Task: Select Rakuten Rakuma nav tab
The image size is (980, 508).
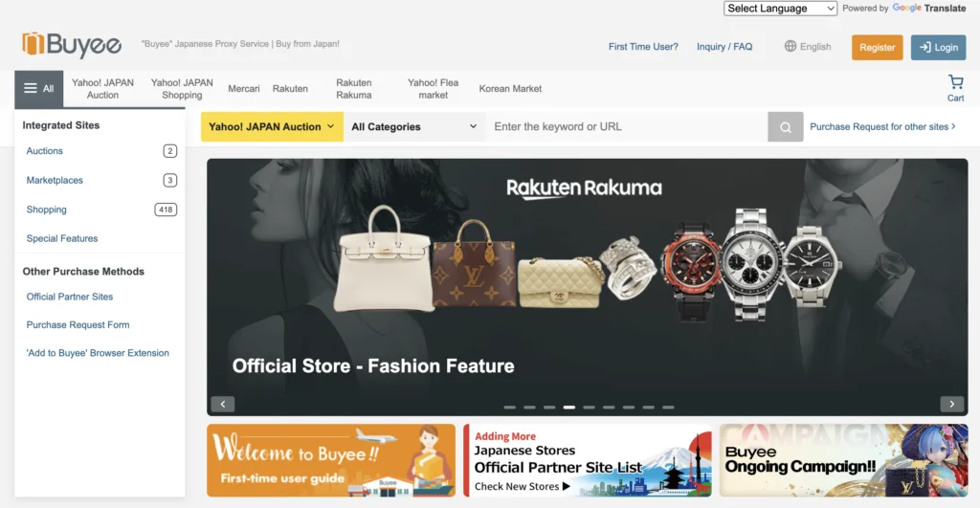Action: pos(354,89)
